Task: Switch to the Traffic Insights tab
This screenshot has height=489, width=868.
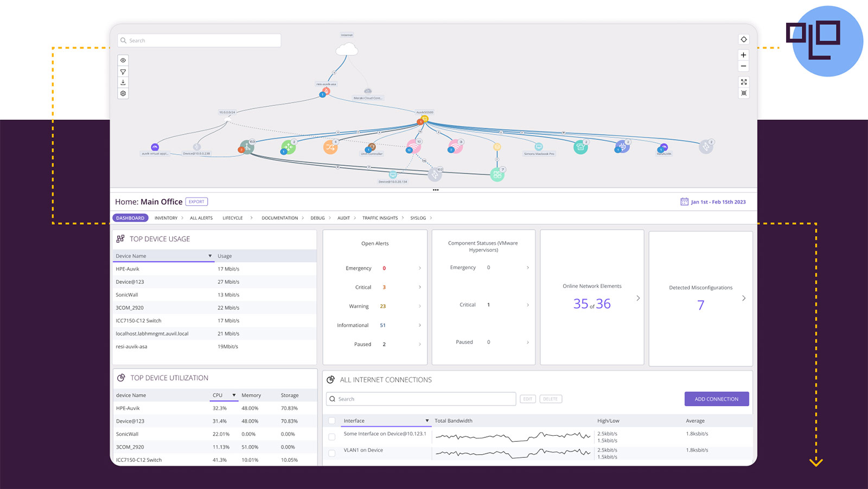Action: pos(380,218)
